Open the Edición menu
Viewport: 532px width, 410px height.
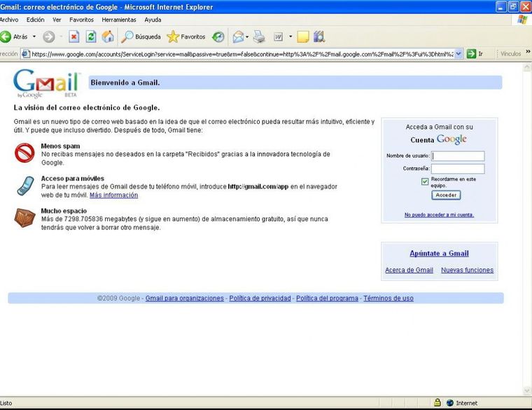click(35, 20)
